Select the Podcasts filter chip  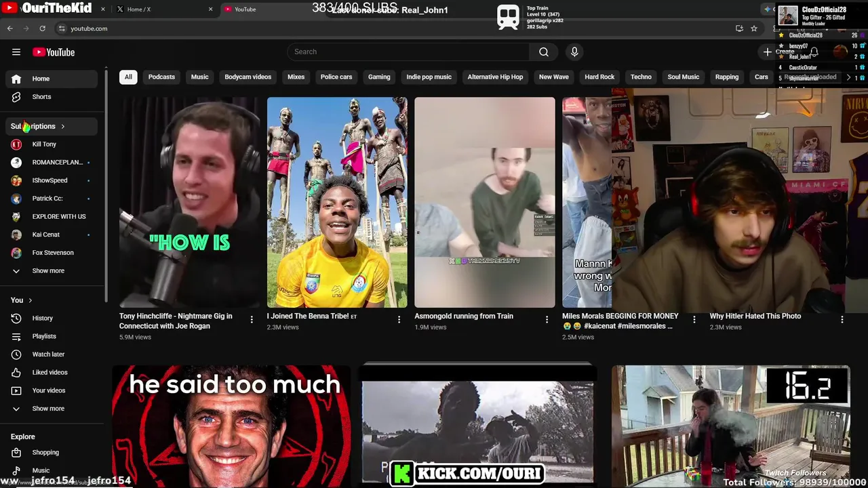point(161,77)
